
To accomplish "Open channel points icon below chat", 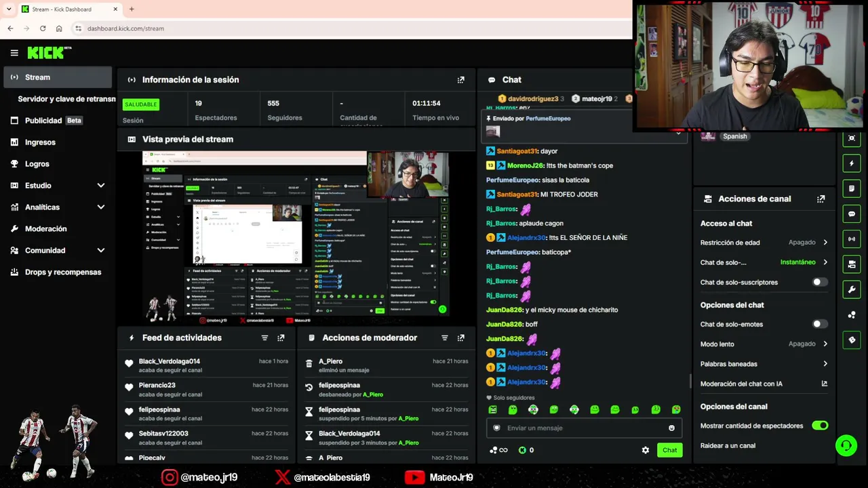I will 498,450.
